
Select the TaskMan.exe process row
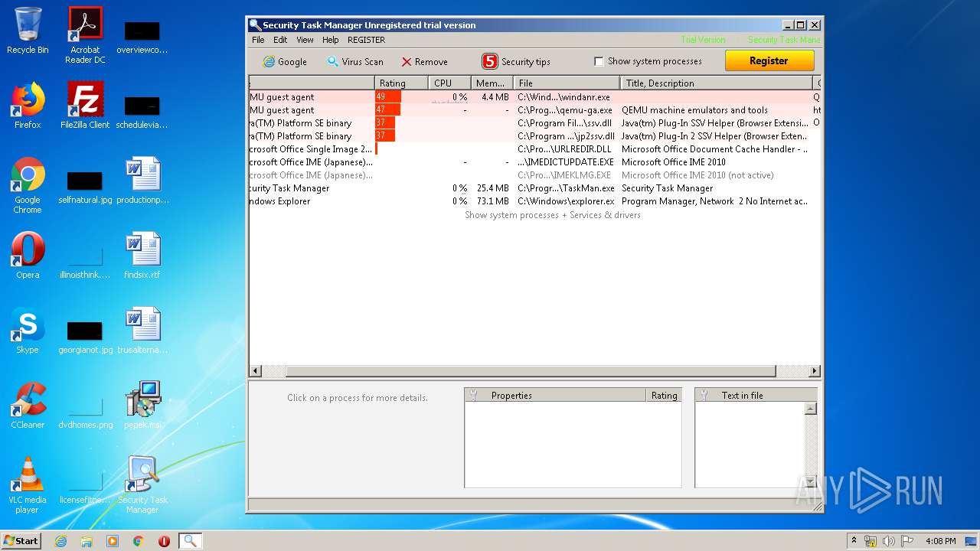click(534, 188)
